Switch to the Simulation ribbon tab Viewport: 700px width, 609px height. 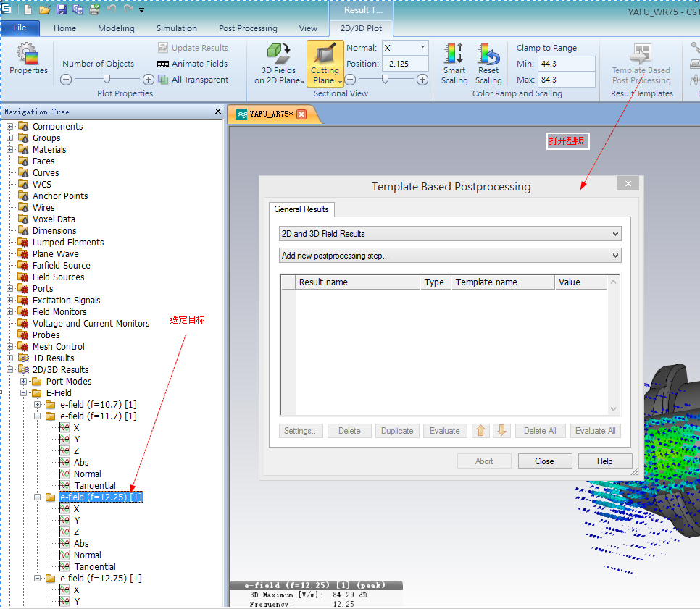coord(176,28)
